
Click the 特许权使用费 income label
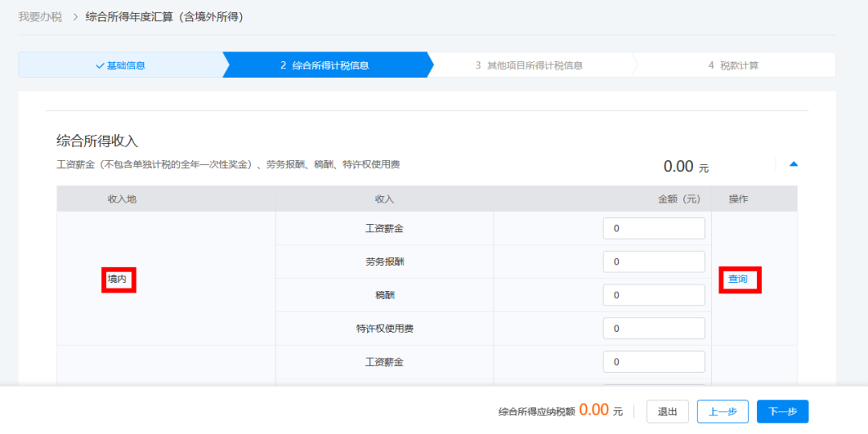tap(385, 328)
